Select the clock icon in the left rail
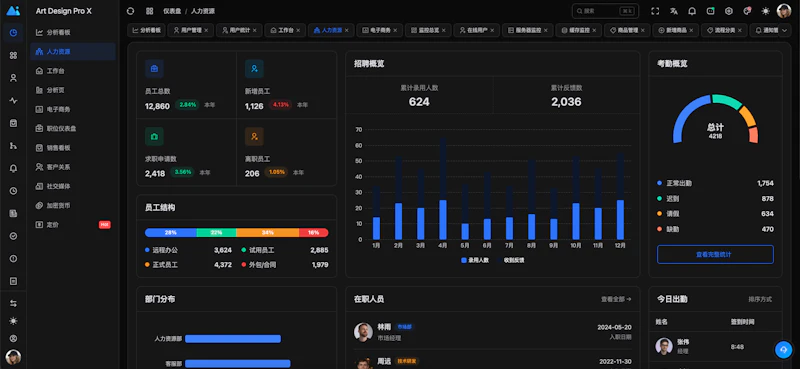Screen dimensions: 800x369 coord(13,191)
